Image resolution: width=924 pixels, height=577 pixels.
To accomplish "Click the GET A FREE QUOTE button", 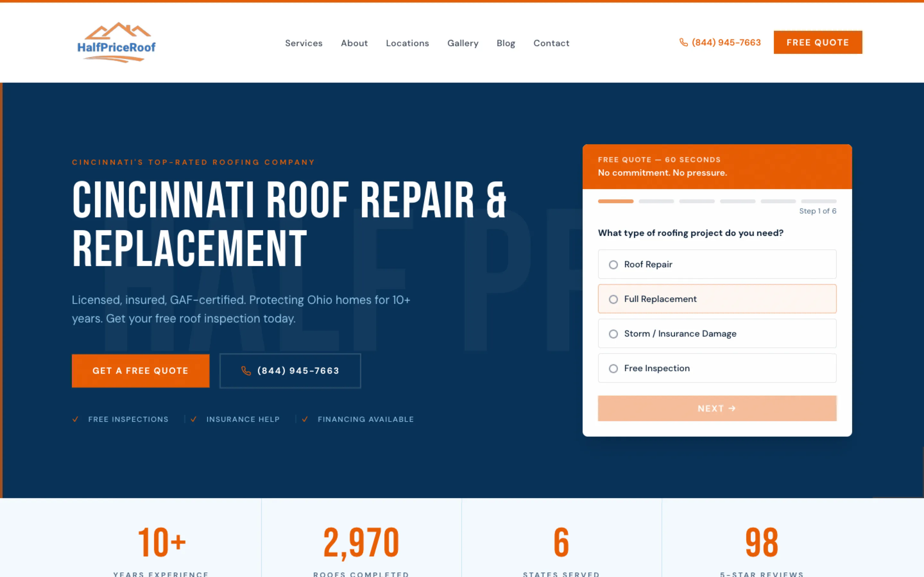I will tap(140, 371).
